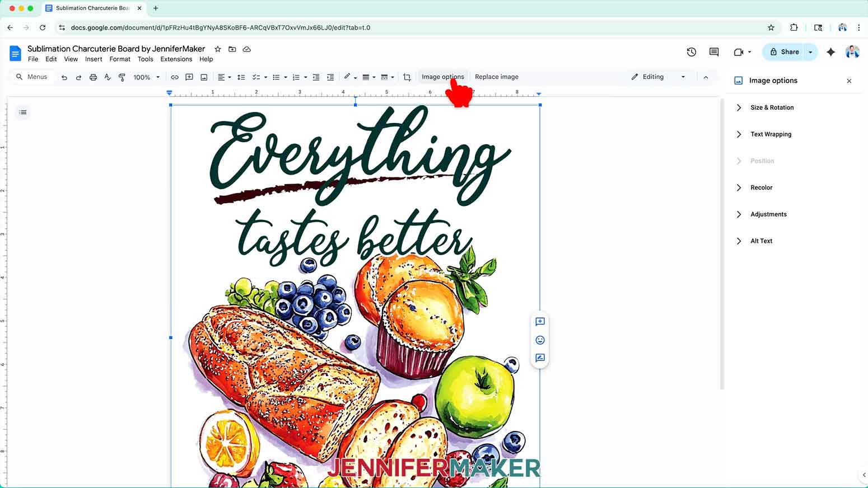This screenshot has height=488, width=868.
Task: Rename the document title
Action: pos(116,49)
